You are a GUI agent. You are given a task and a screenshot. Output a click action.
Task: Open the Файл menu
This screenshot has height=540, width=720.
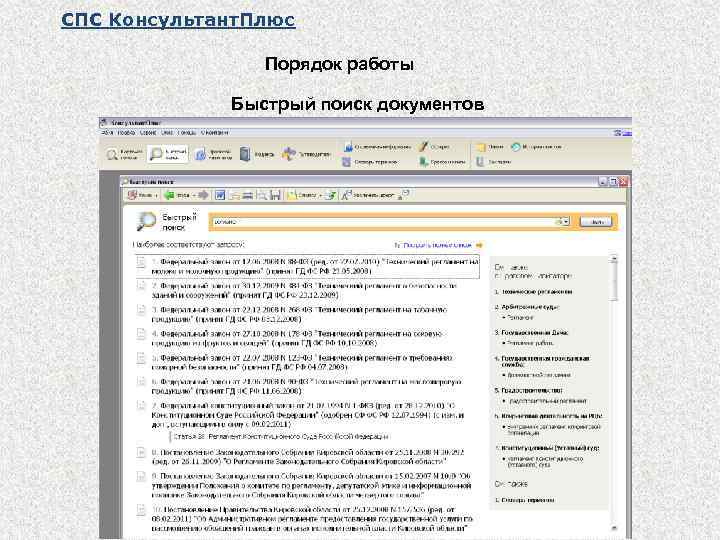107,133
